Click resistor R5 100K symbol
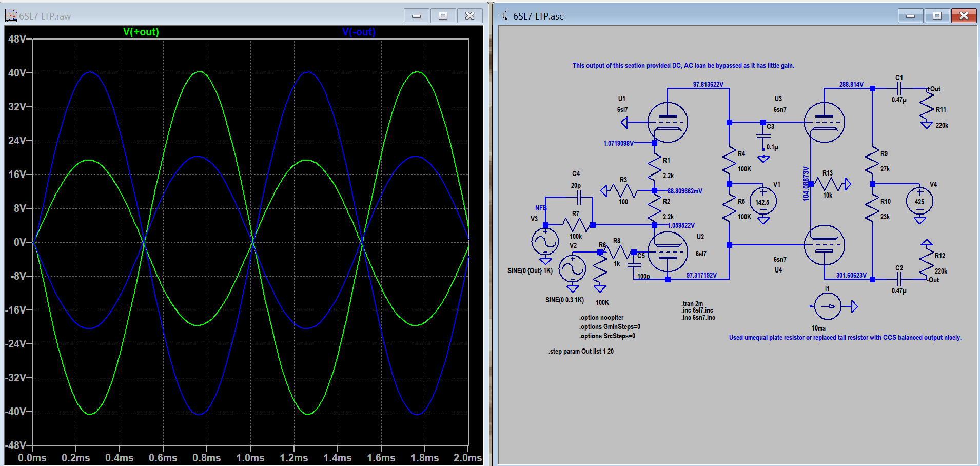 [x=729, y=208]
